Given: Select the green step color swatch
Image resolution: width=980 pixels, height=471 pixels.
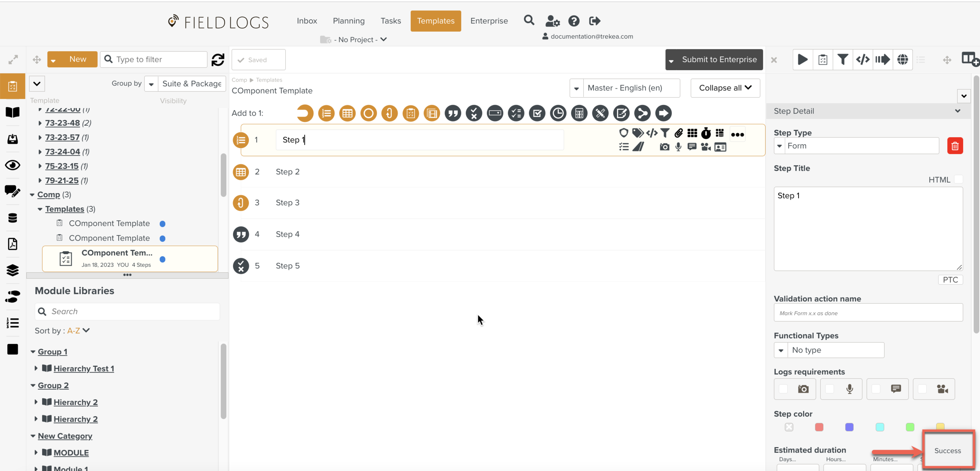Looking at the screenshot, I should [910, 427].
